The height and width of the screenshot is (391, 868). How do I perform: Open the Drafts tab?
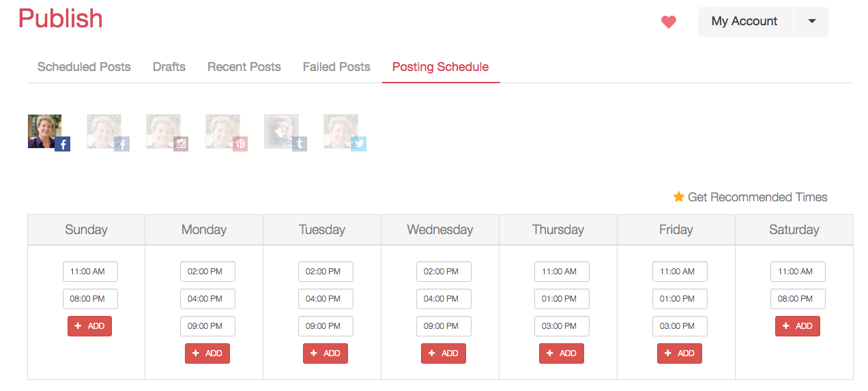(x=169, y=67)
